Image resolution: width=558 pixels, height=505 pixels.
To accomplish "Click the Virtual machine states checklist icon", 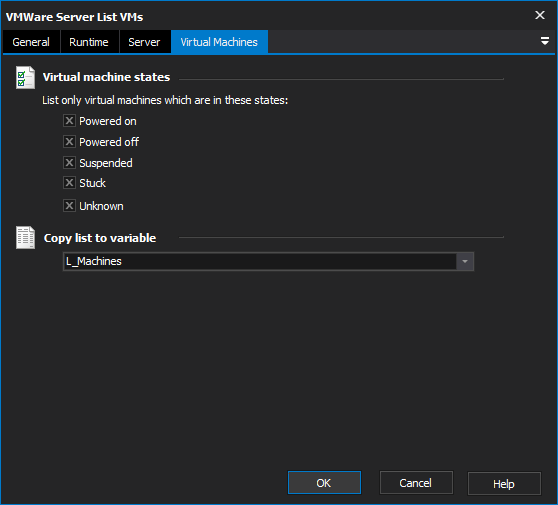I will pos(25,78).
